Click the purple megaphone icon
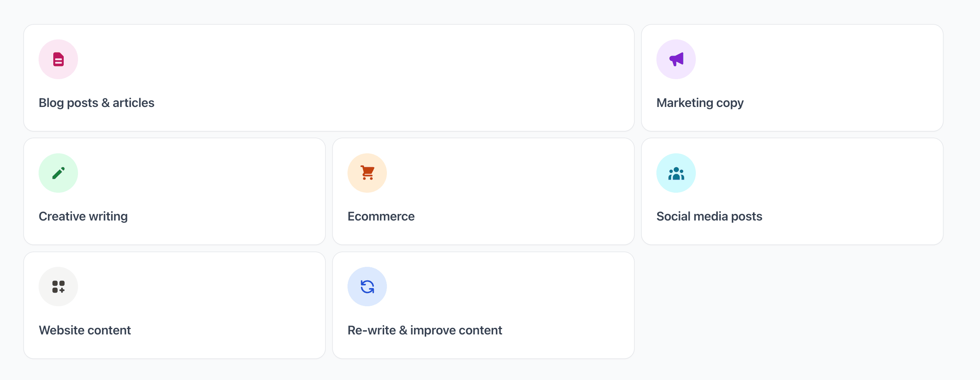The width and height of the screenshot is (980, 380). click(676, 59)
